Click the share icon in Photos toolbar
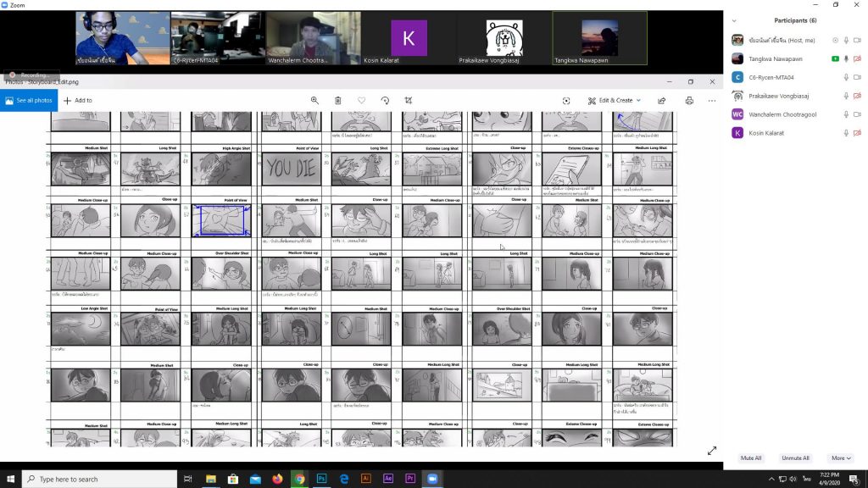This screenshot has width=868, height=488. click(661, 100)
